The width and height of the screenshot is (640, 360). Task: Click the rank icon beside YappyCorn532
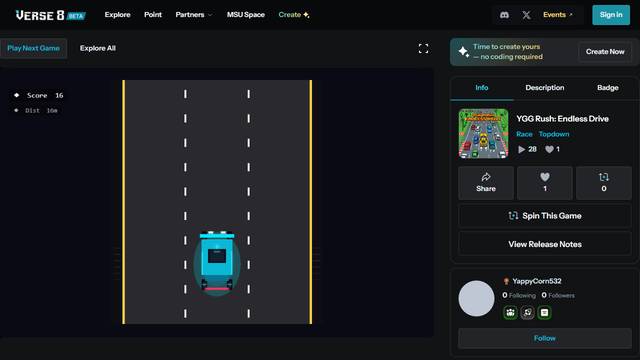click(506, 281)
